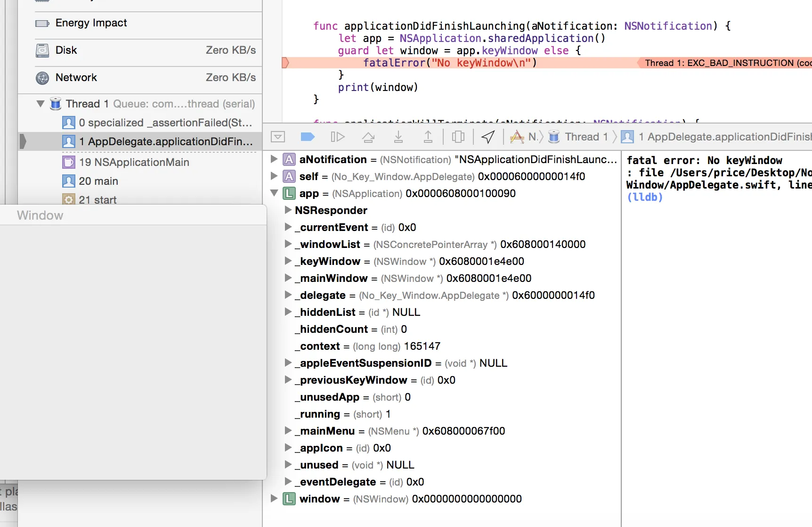
Task: Expand the _appIcon member
Action: tap(288, 448)
